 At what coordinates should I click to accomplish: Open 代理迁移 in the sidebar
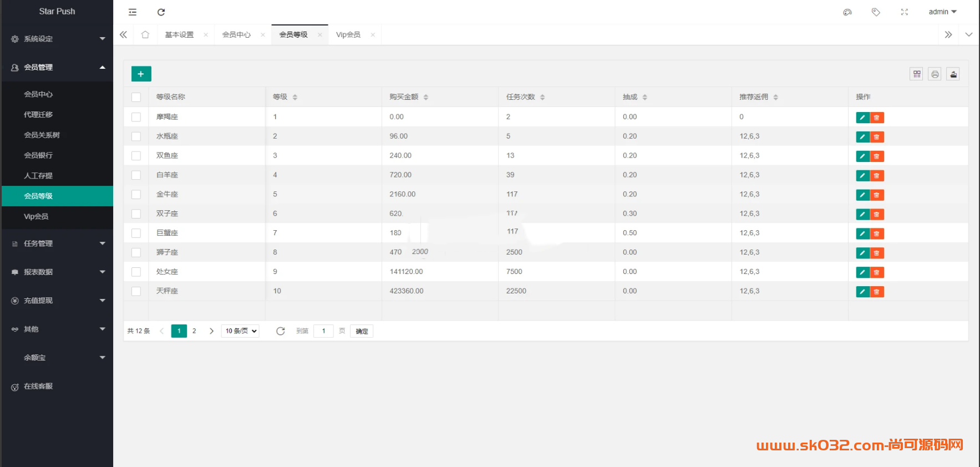[57, 115]
